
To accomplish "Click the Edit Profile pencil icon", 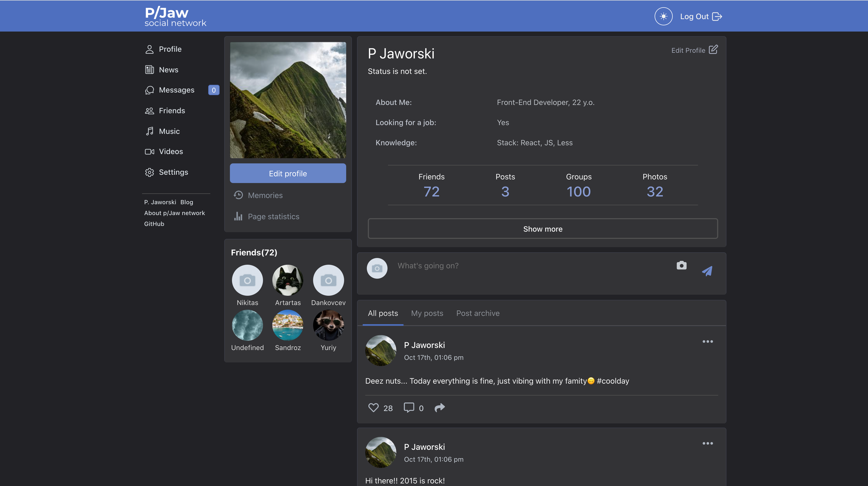I will pyautogui.click(x=713, y=50).
